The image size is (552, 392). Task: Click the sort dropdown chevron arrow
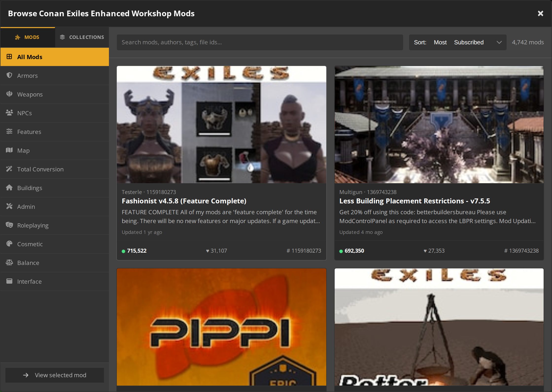coord(499,42)
